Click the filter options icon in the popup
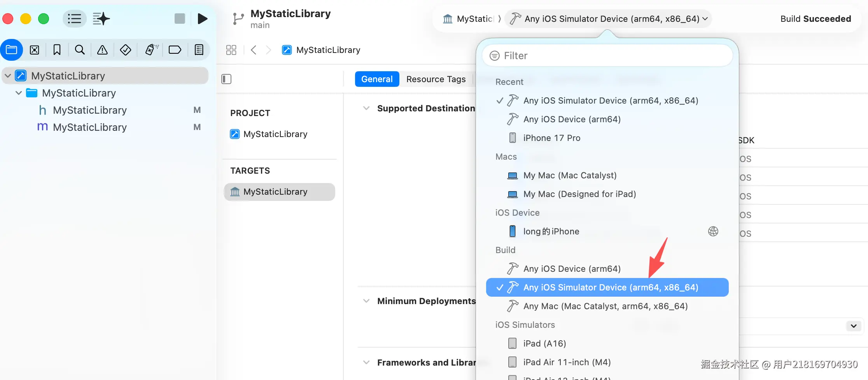The height and width of the screenshot is (380, 868). (x=494, y=56)
